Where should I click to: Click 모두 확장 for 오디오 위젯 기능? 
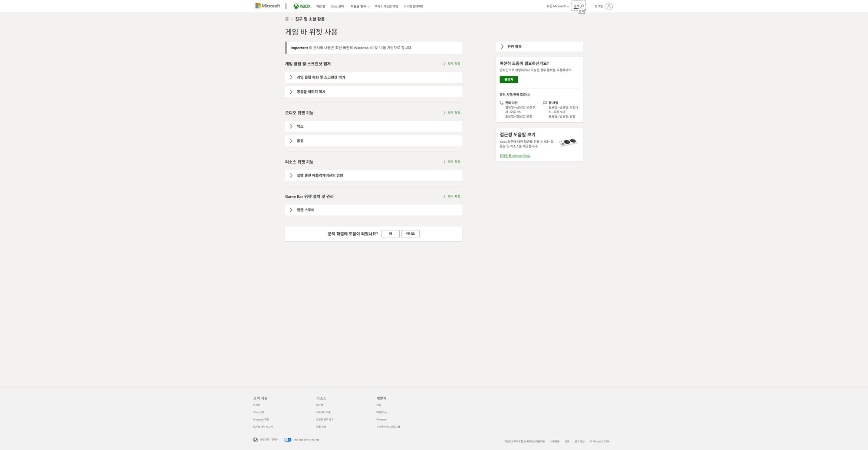pos(452,113)
